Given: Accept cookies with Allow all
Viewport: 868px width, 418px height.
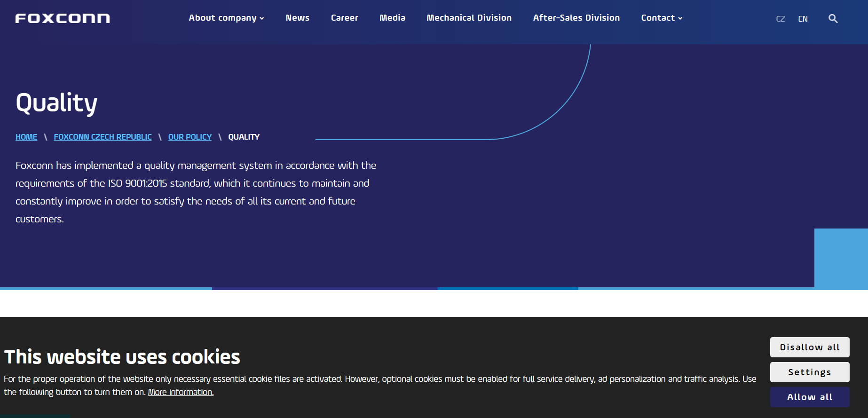Looking at the screenshot, I should click(809, 397).
